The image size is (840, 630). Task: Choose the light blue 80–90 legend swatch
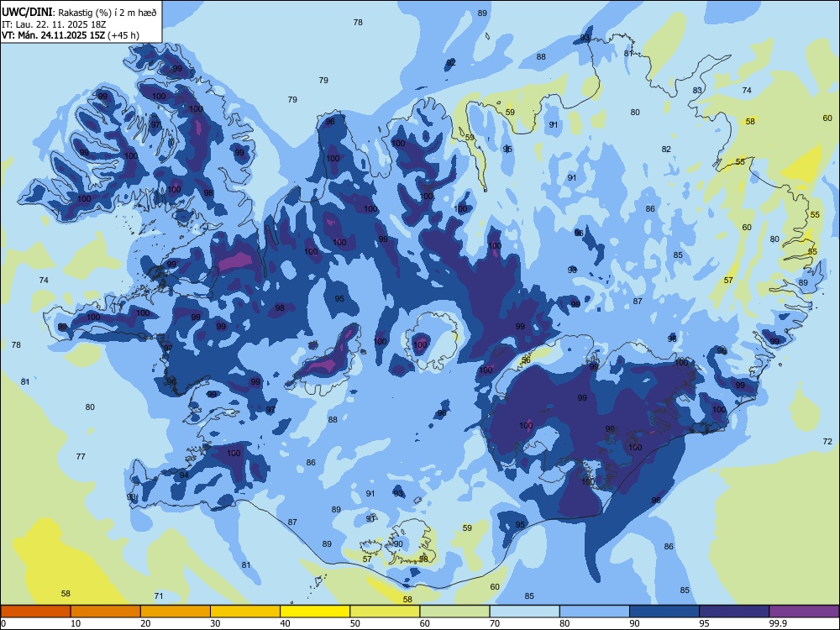[595, 612]
